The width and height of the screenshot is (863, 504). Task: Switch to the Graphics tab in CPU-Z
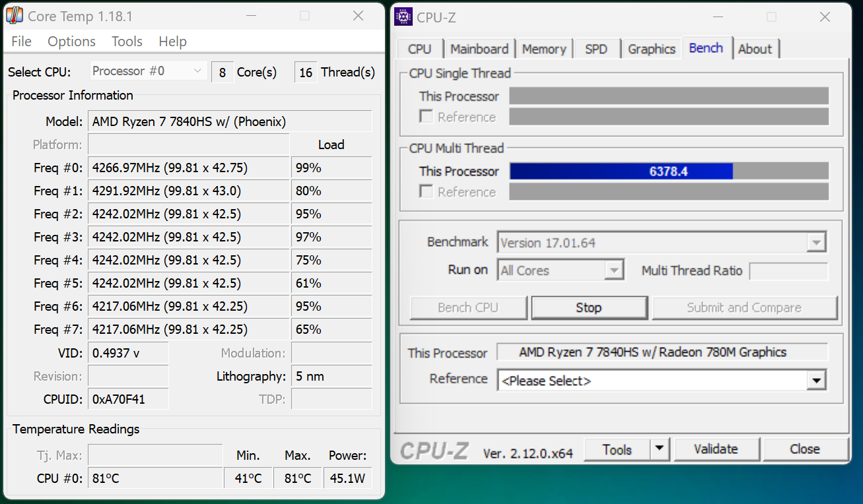[652, 49]
